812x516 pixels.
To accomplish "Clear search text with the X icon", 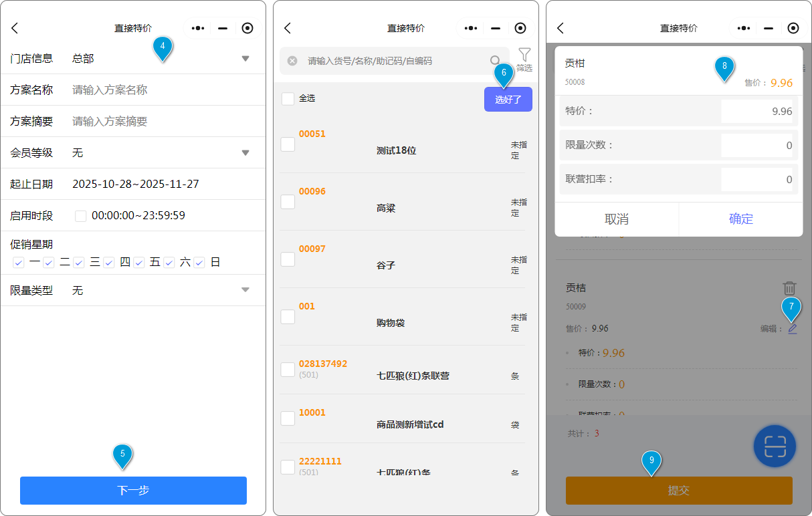I will [292, 61].
